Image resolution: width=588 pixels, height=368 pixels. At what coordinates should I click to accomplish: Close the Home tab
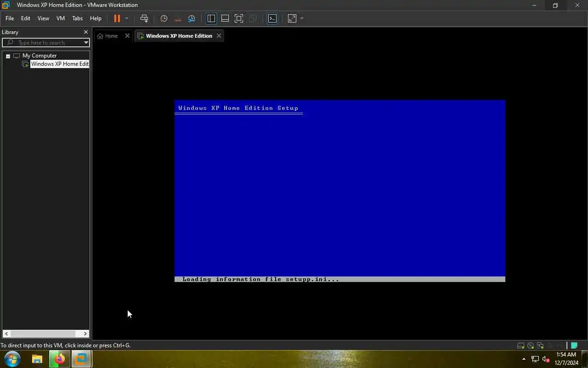point(127,36)
